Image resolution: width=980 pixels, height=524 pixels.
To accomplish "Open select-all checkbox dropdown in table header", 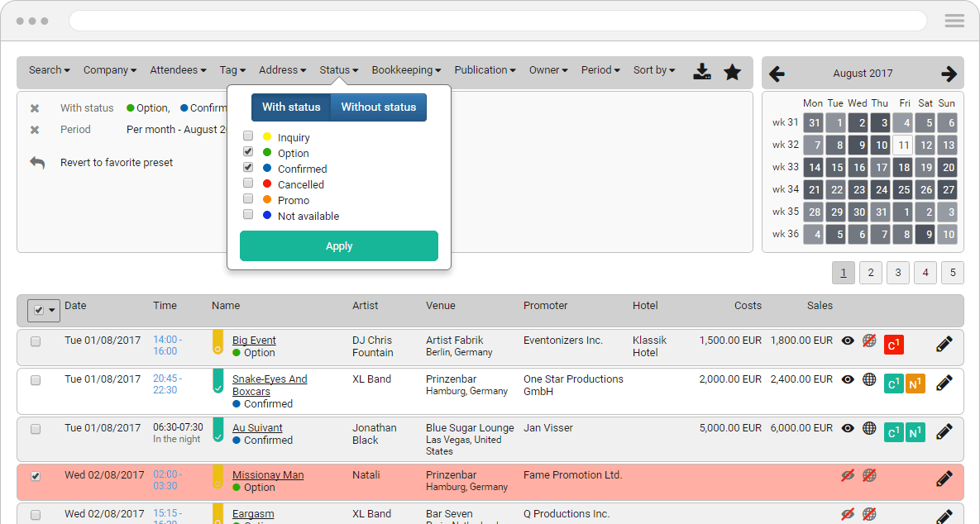I will (x=44, y=311).
